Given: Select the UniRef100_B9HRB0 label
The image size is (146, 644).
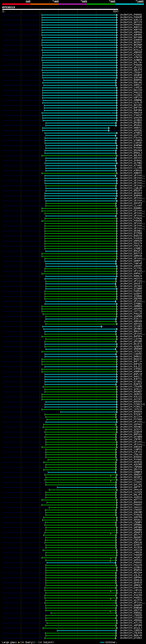Looking at the screenshot, I should coord(131,208).
